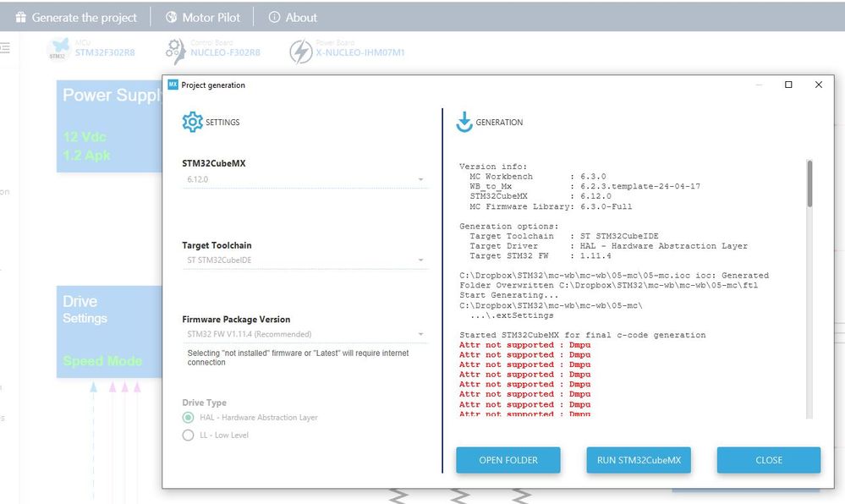Viewport: 845px width, 504px height.
Task: Click the OPEN FOLDER button
Action: pyautogui.click(x=508, y=460)
